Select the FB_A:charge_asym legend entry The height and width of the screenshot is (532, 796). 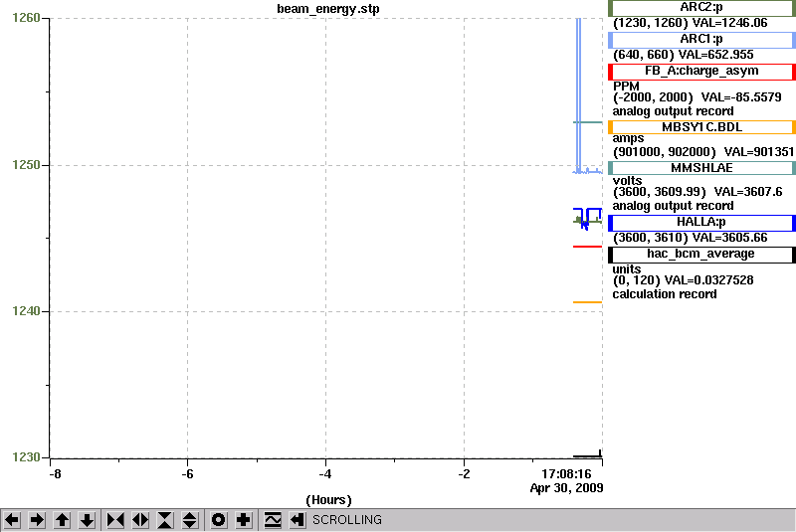(701, 72)
